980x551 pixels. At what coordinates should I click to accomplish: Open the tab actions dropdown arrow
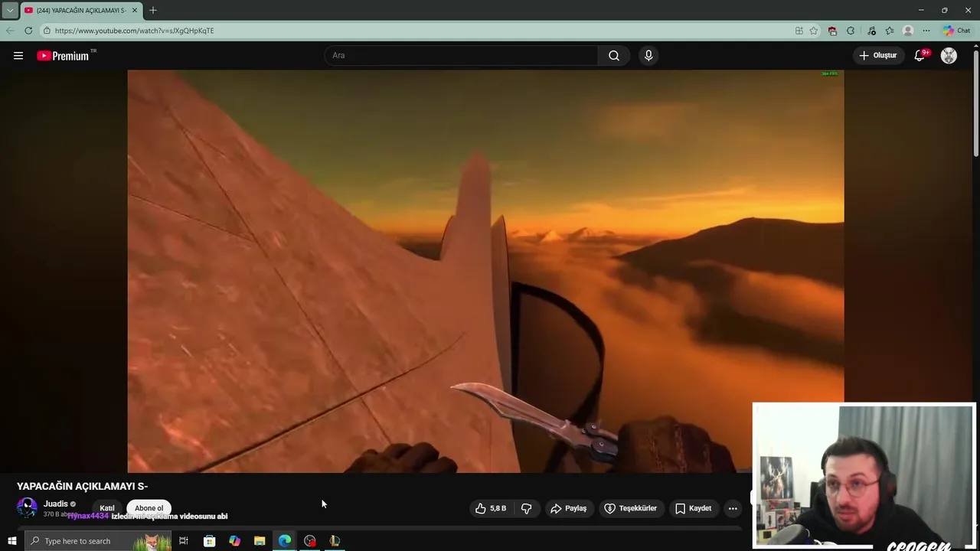tap(9, 10)
